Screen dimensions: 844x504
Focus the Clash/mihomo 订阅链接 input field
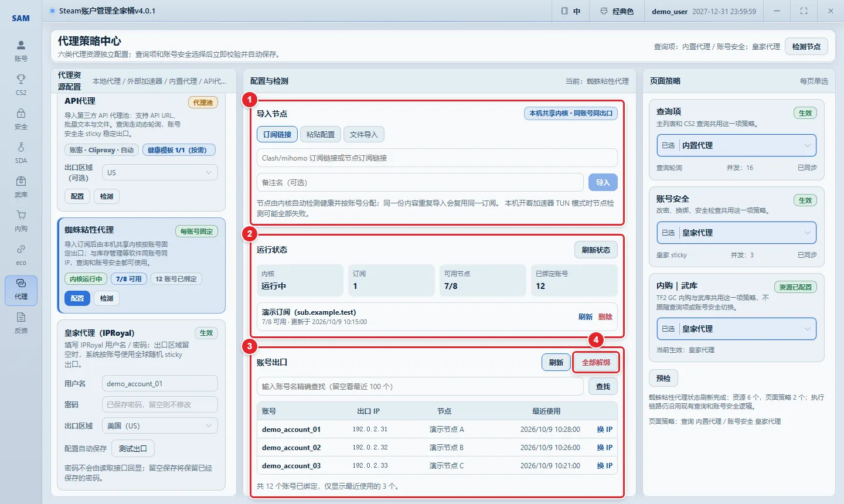437,158
